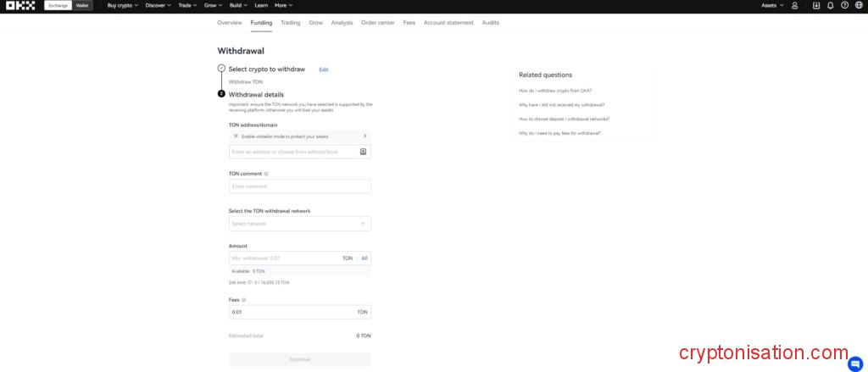868x372 pixels.
Task: Open the Assets dropdown menu
Action: (771, 5)
